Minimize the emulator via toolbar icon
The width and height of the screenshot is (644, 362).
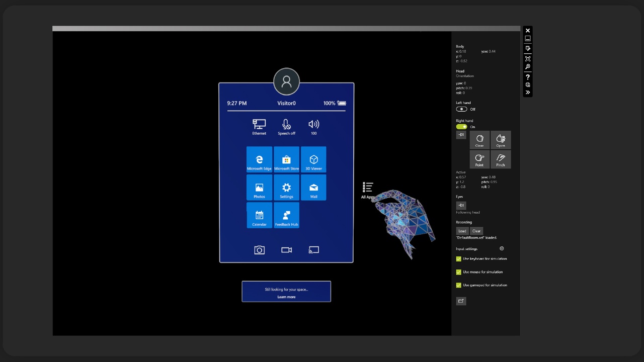(528, 39)
